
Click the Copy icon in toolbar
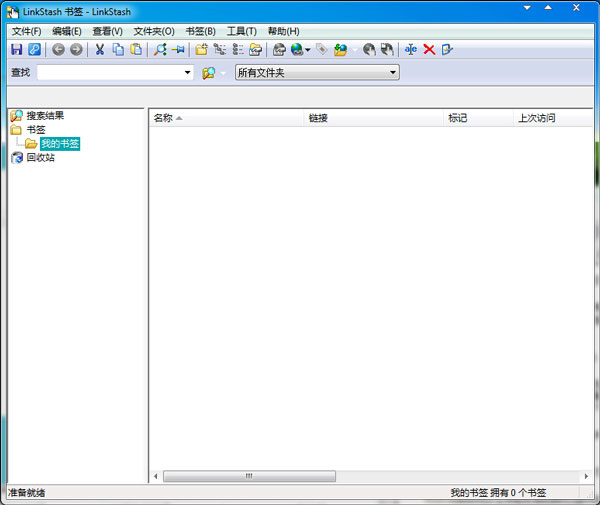click(x=118, y=49)
